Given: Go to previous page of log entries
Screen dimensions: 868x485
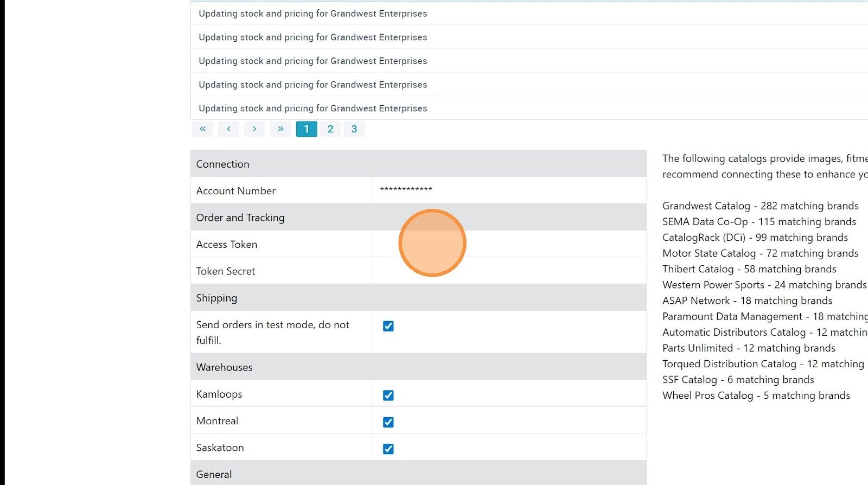Looking at the screenshot, I should click(x=228, y=129).
